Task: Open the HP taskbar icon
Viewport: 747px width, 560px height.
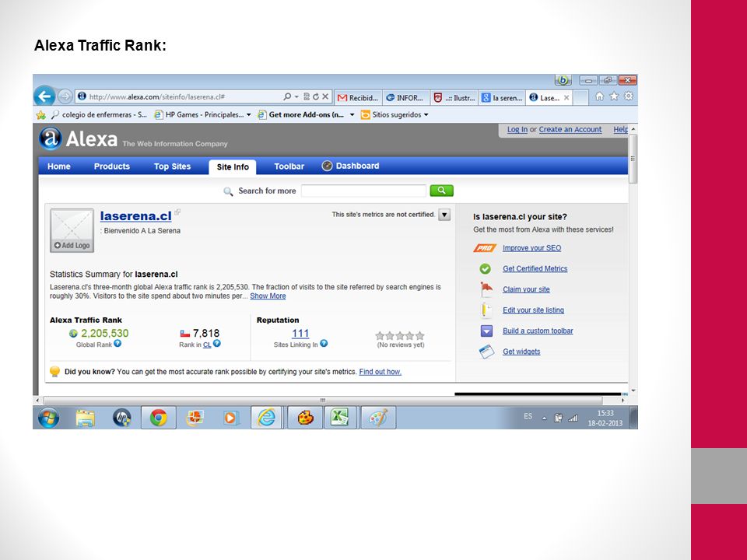Action: [122, 418]
